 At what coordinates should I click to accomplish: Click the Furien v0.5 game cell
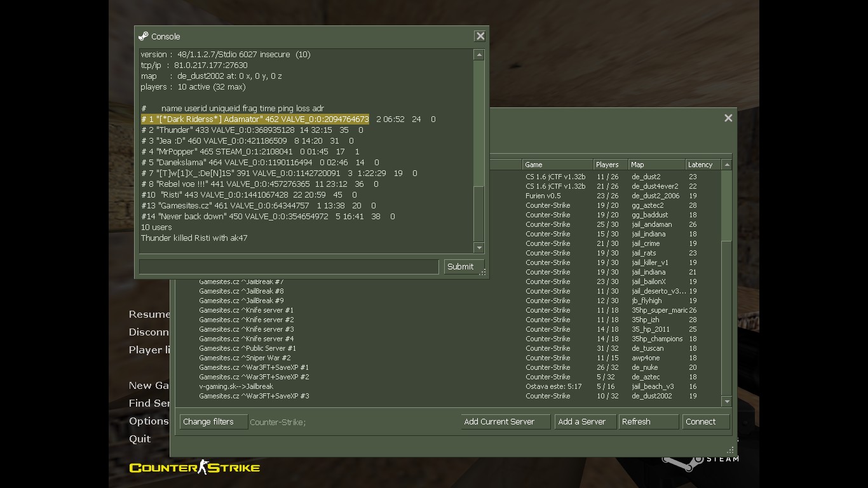coord(543,196)
